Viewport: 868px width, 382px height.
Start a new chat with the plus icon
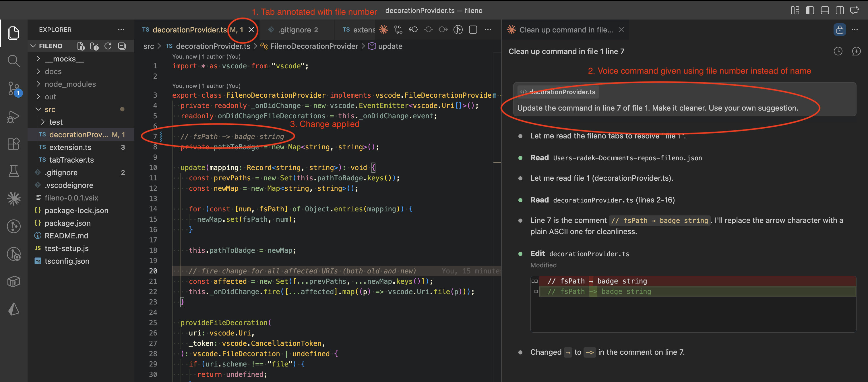pyautogui.click(x=857, y=51)
